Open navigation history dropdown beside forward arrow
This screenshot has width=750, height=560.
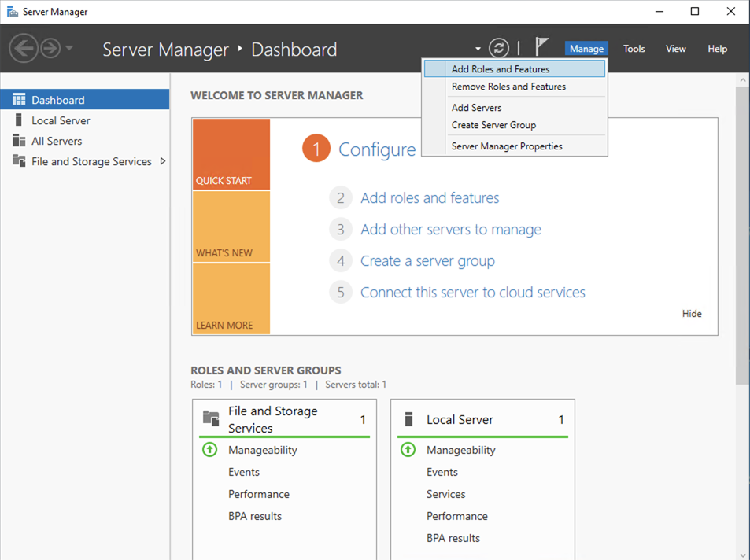click(x=69, y=48)
